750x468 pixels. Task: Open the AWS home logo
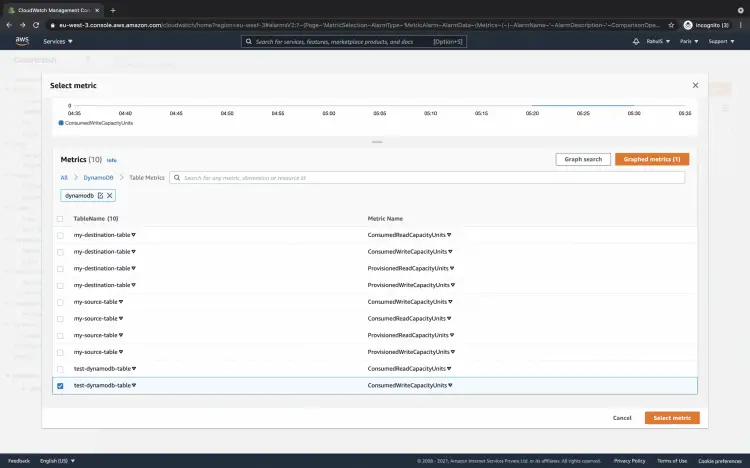point(22,41)
